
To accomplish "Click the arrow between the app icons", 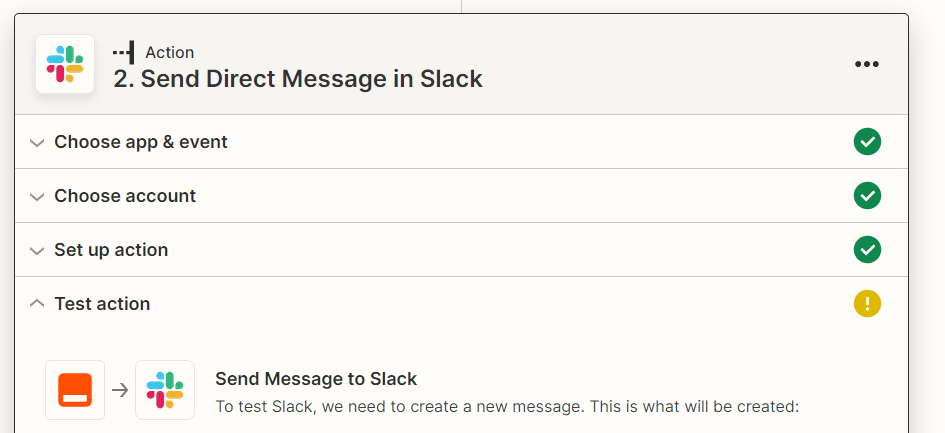I will tap(120, 390).
